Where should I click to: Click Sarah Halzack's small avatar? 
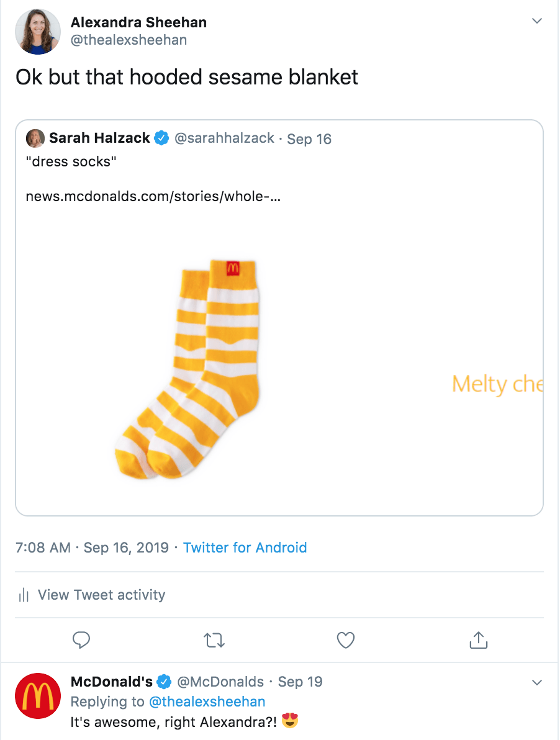[x=35, y=138]
